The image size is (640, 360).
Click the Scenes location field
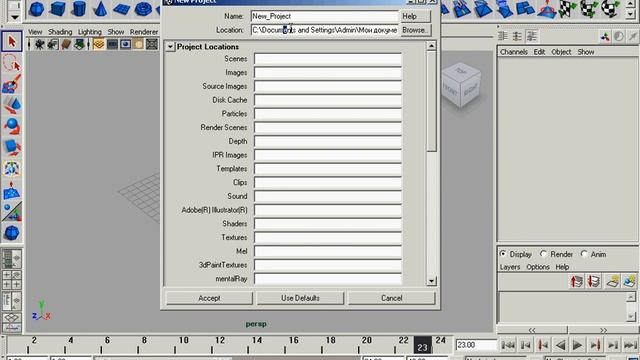[x=328, y=59]
